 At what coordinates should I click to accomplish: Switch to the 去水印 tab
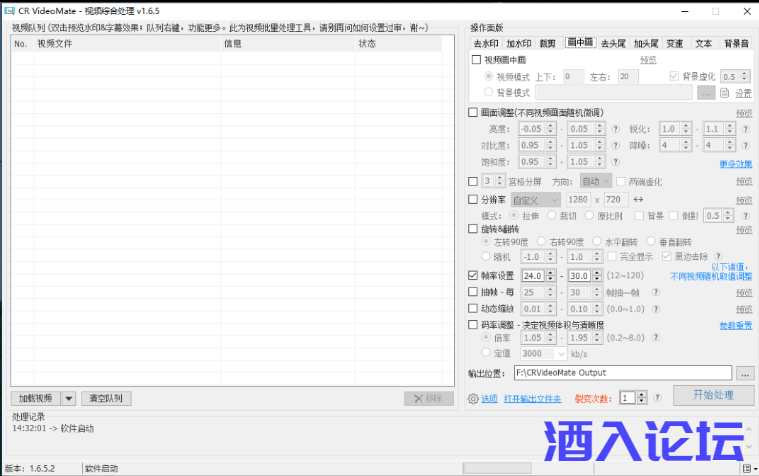pyautogui.click(x=485, y=44)
